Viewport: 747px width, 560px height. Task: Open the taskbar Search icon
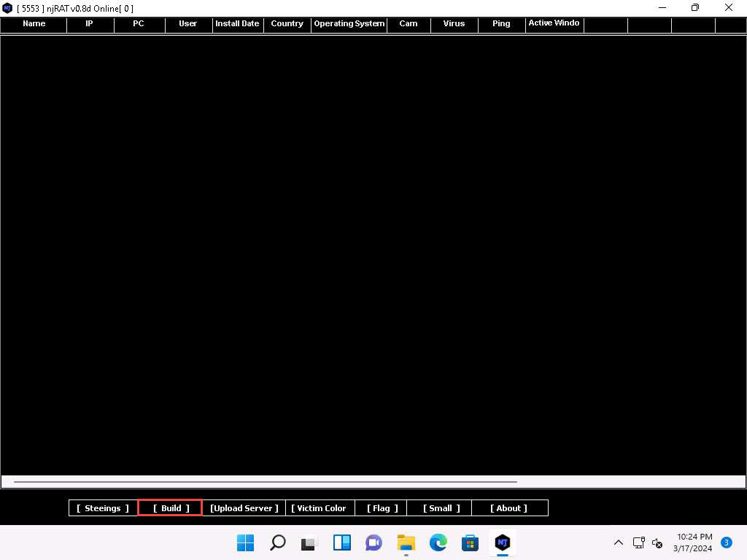[278, 542]
